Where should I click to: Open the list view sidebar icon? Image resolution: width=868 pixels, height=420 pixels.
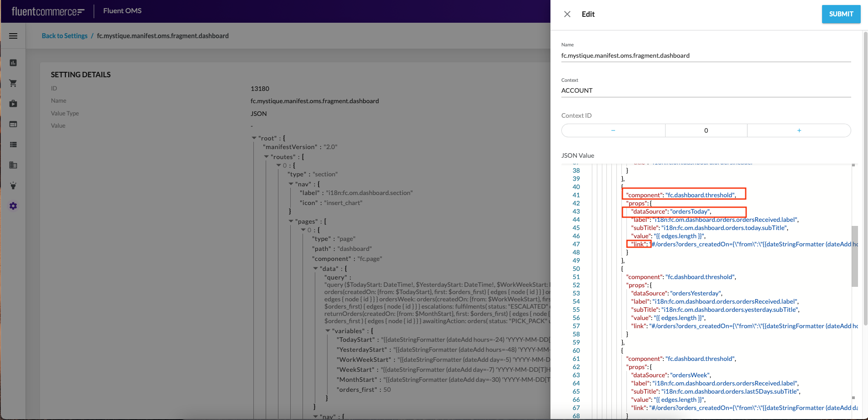point(13,145)
